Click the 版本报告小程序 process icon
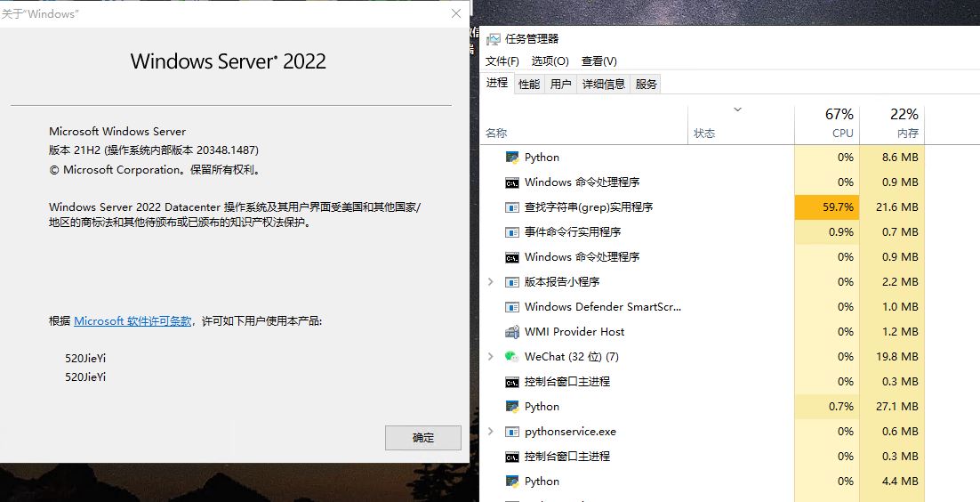 (x=512, y=282)
